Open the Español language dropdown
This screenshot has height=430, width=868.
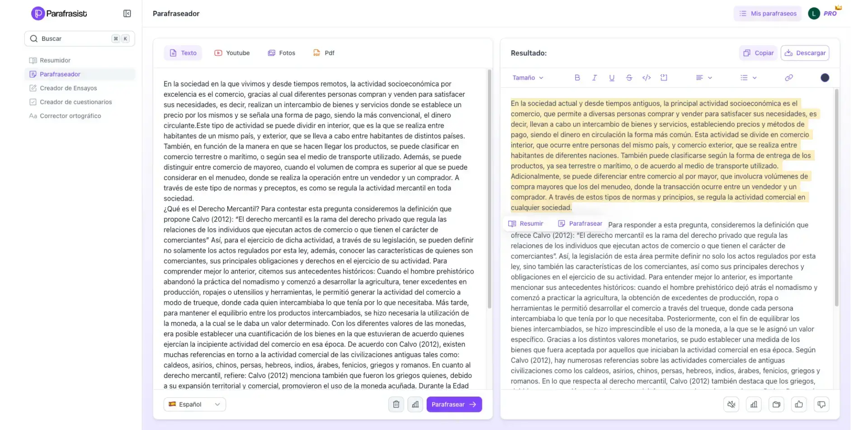[x=195, y=404]
